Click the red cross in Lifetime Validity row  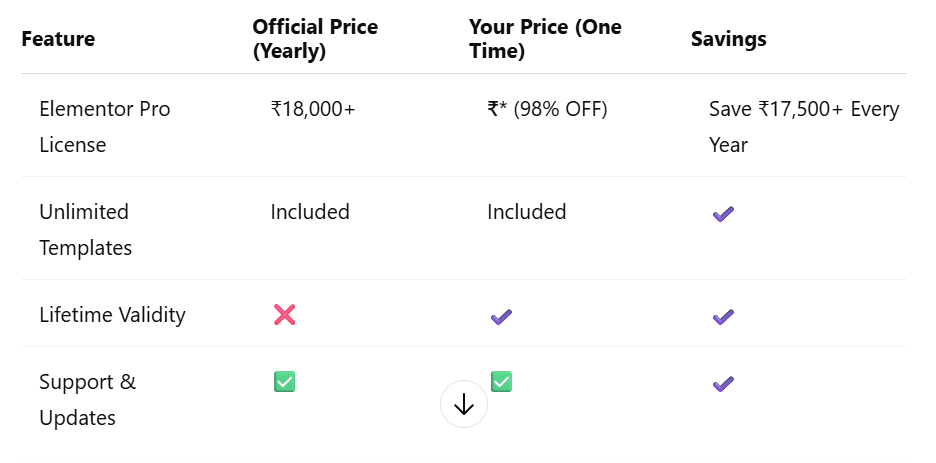(284, 315)
